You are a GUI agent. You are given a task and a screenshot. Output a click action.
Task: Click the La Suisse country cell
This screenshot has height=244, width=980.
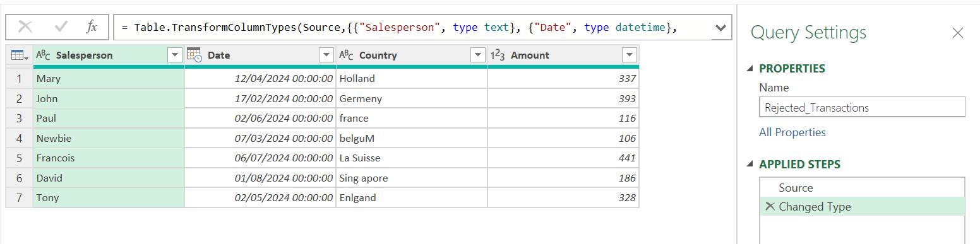412,158
